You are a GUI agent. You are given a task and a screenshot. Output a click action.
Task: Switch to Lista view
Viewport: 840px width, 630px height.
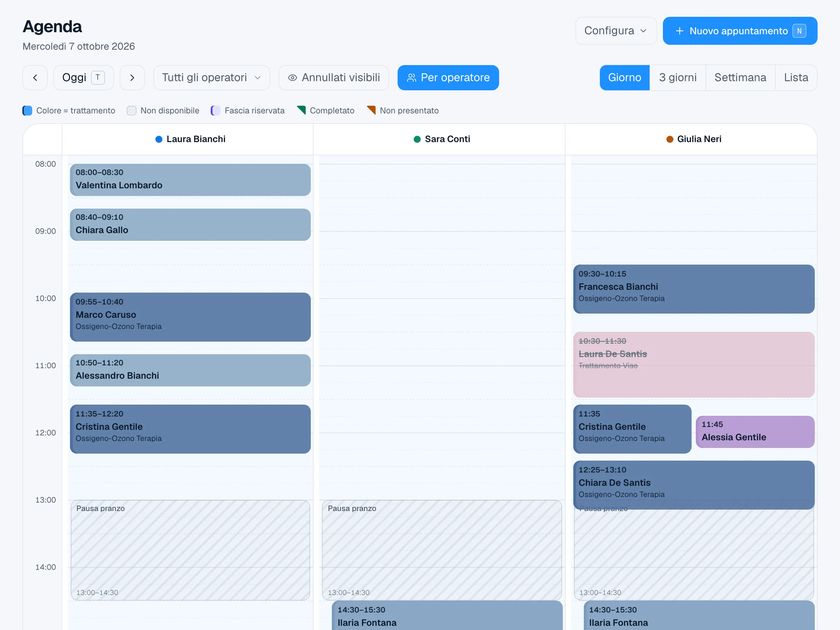pyautogui.click(x=796, y=77)
